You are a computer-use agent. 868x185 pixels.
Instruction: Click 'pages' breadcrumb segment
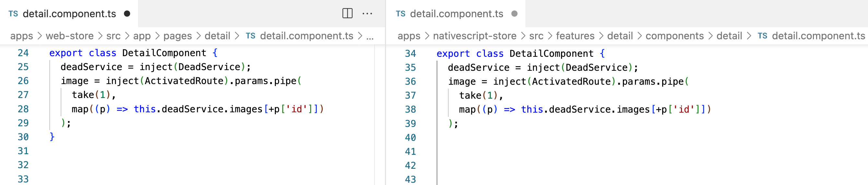pyautogui.click(x=178, y=36)
